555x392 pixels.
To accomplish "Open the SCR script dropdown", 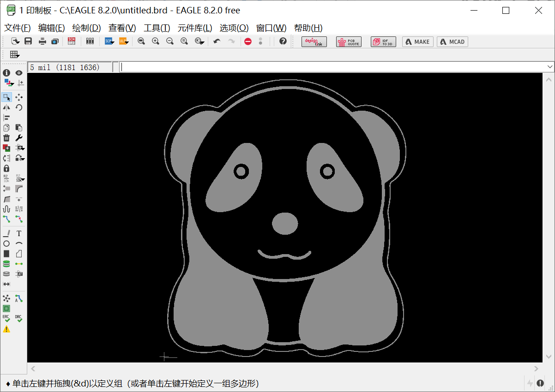I will click(x=110, y=41).
